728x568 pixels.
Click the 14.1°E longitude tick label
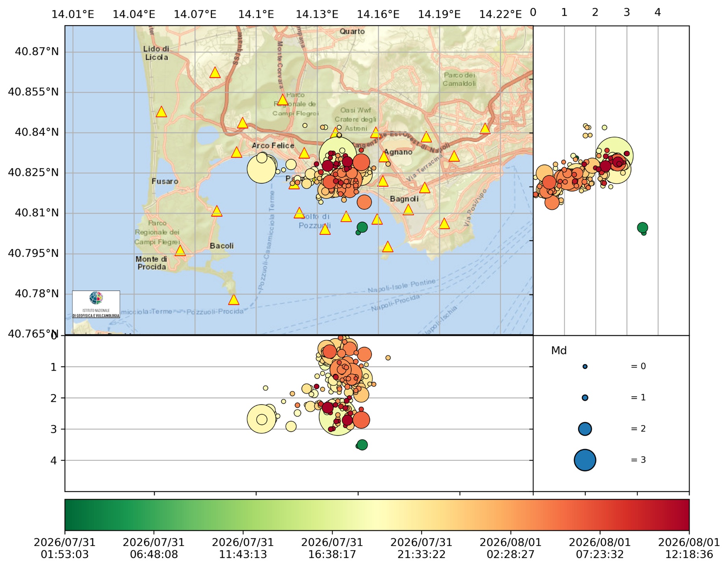tap(256, 15)
